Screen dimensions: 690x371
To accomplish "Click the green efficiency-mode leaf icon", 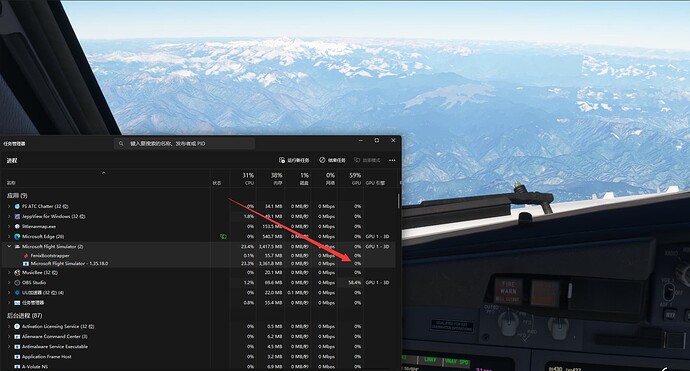I will coord(223,236).
